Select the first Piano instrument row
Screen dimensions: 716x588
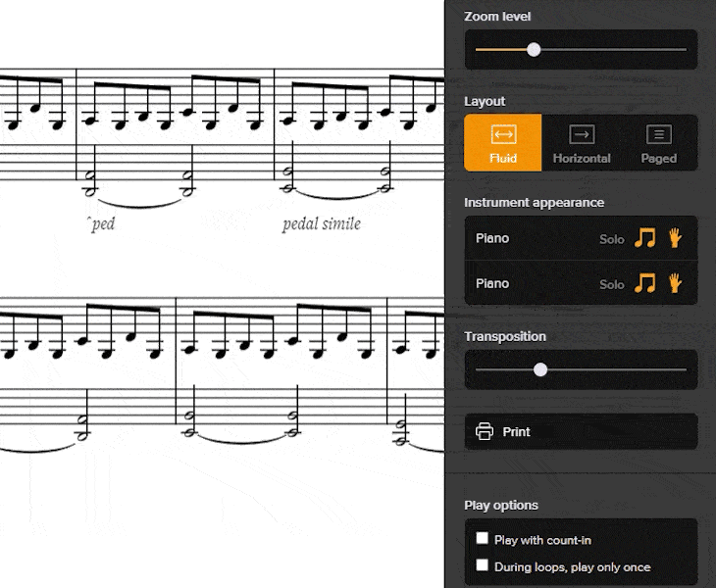coord(581,238)
